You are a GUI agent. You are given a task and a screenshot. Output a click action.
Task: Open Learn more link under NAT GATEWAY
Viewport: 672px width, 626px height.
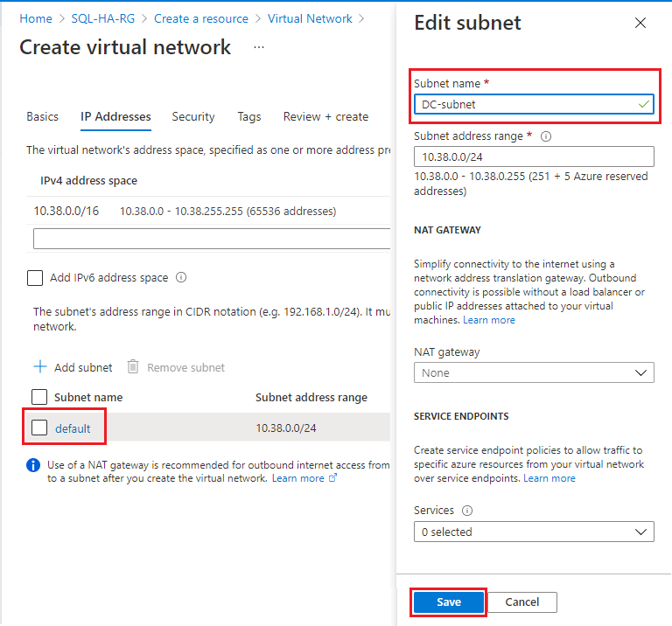[489, 320]
